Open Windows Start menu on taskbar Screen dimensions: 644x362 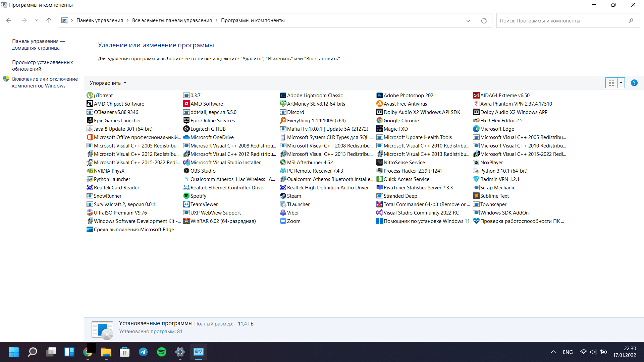(14, 352)
